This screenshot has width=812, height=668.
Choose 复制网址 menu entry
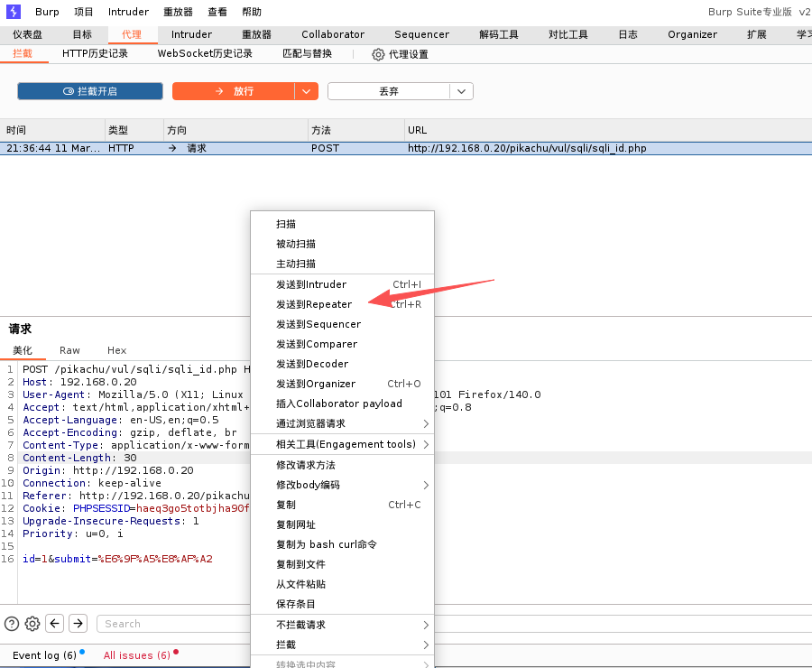(x=342, y=524)
